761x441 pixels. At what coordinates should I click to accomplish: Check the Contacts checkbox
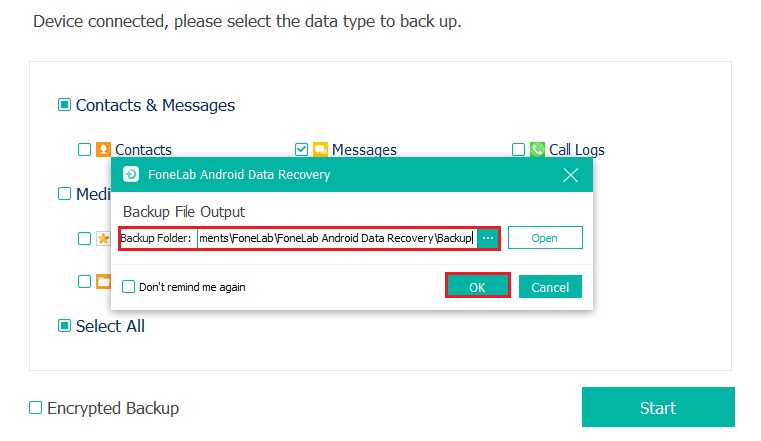pos(84,149)
